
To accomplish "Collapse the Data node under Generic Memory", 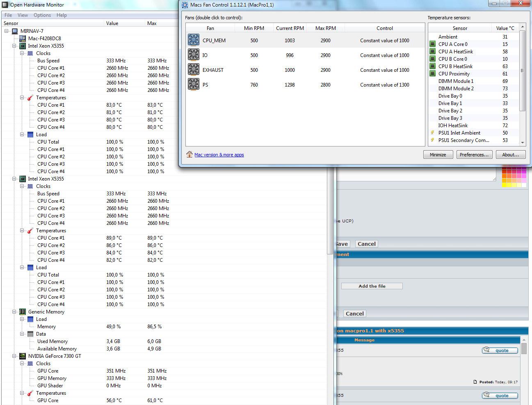I will click(x=22, y=334).
